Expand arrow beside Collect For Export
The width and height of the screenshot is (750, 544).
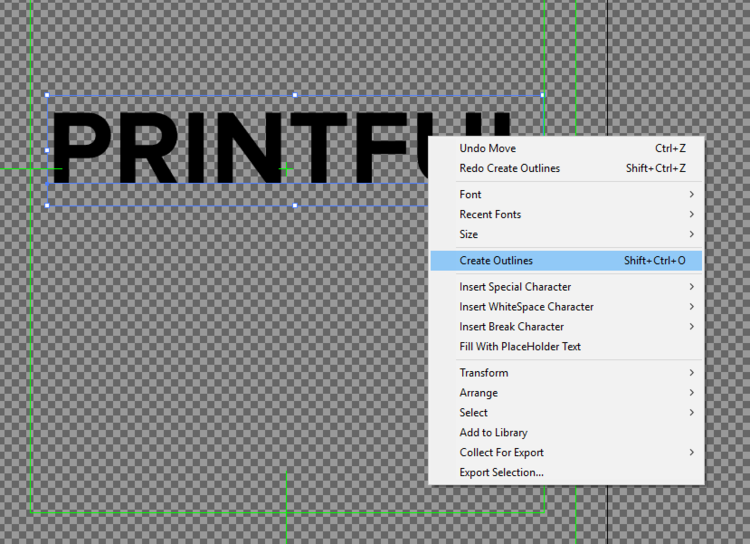tap(692, 453)
